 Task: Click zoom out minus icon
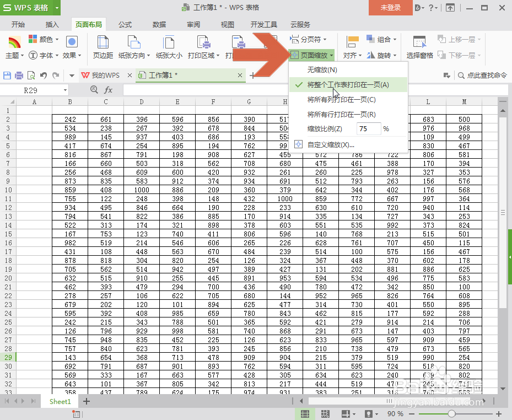tap(412, 414)
